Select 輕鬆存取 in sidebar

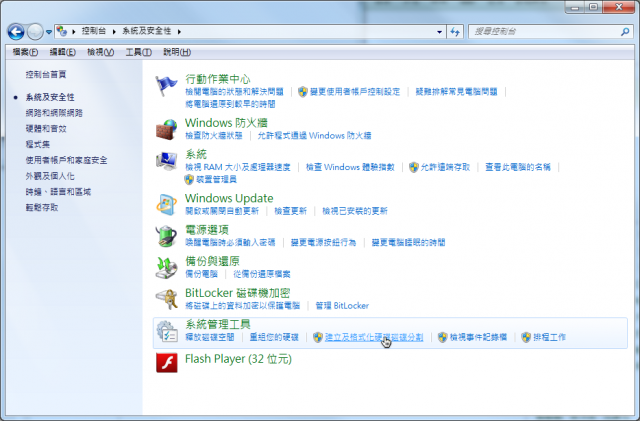coord(42,207)
